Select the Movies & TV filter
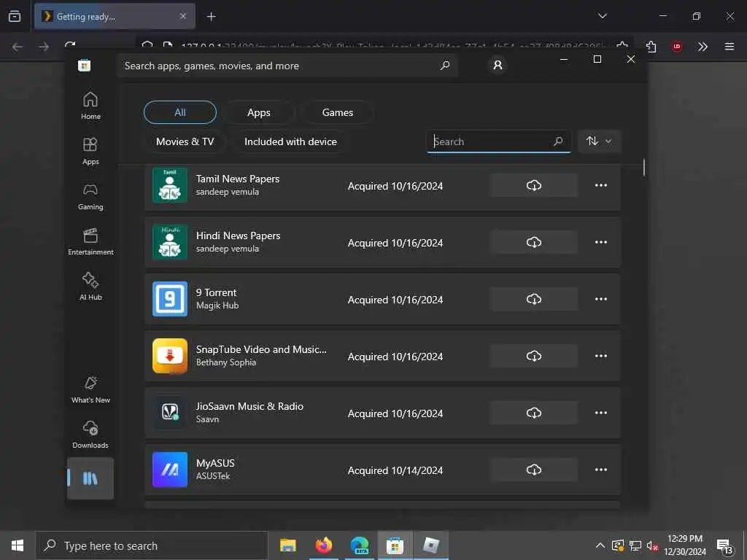Screen dimensions: 747x560 click(x=185, y=141)
